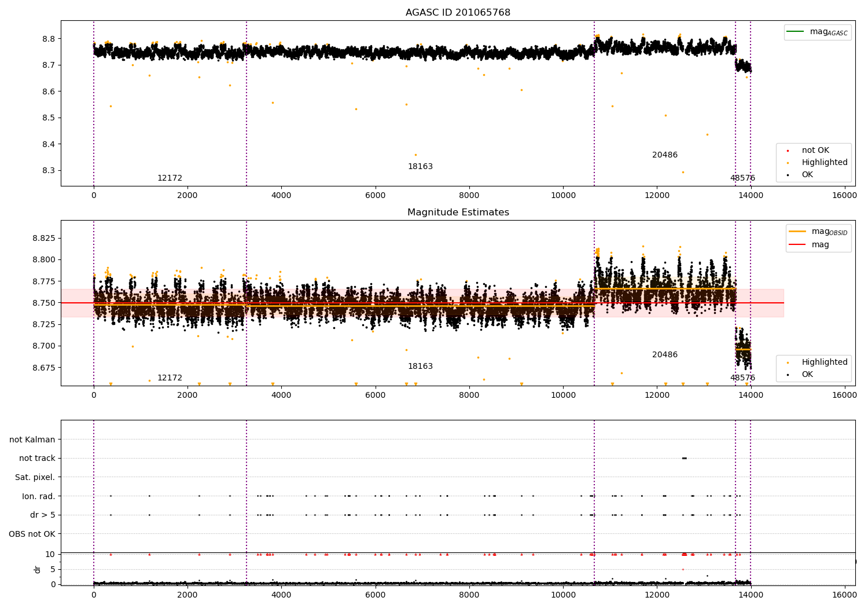868x608 pixels.
Task: Click the 'not Kalman' row label
Action: coord(32,439)
